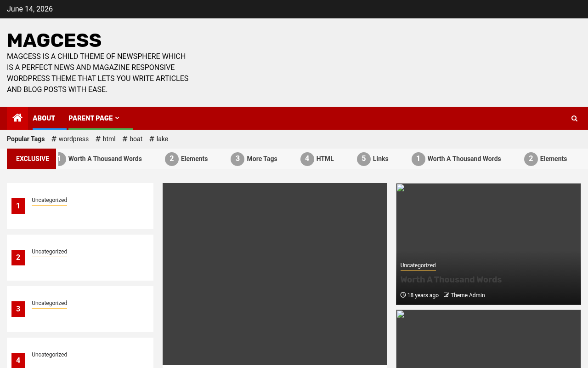Image resolution: width=588 pixels, height=368 pixels.
Task: Click the red number 3 badge in the post list
Action: coord(18,309)
